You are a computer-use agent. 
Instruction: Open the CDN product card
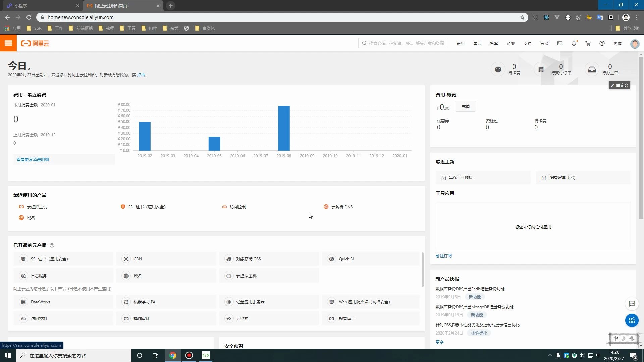click(x=166, y=259)
